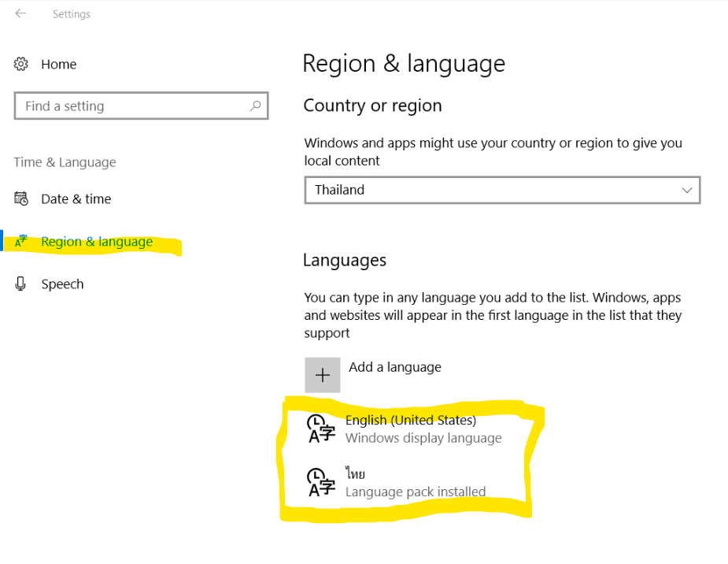The height and width of the screenshot is (564, 728).
Task: Click the Speech microphone icon
Action: (20, 284)
